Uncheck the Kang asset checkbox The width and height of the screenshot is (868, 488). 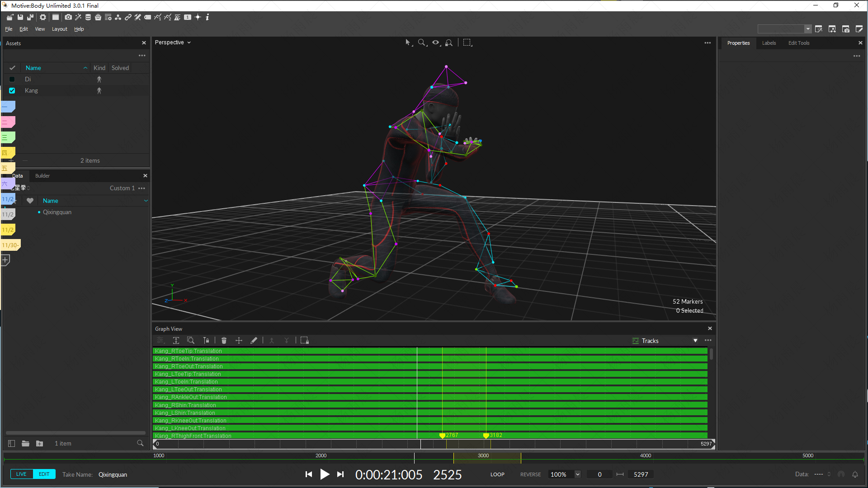pyautogui.click(x=12, y=91)
